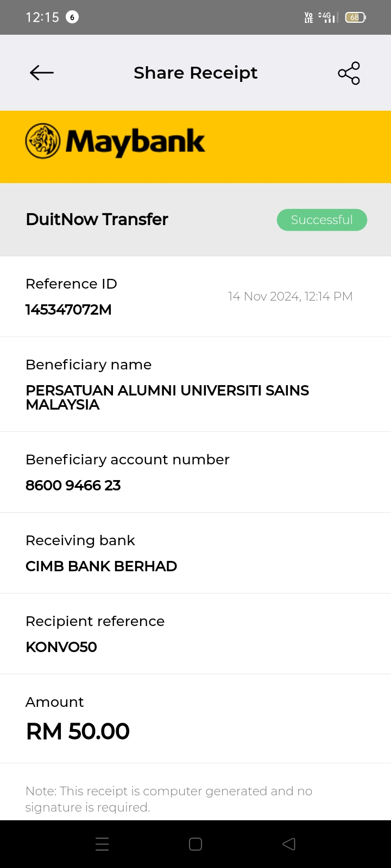Tap reference ID 145347072M
This screenshot has width=391, height=868.
(68, 310)
